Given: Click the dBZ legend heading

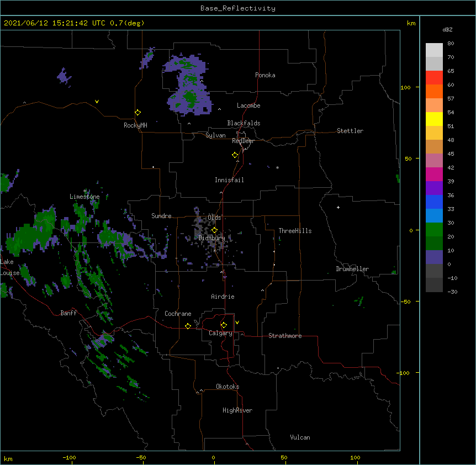Looking at the screenshot, I should click(447, 29).
